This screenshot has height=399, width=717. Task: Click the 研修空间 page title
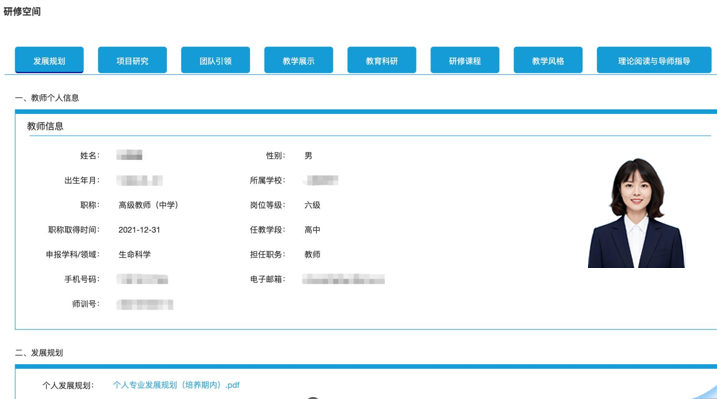click(22, 11)
